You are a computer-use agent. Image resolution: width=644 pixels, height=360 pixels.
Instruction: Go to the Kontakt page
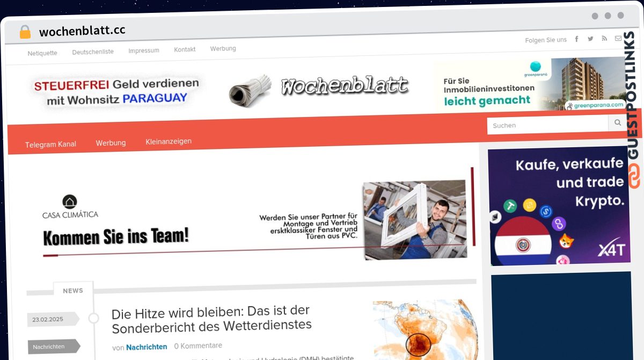pyautogui.click(x=185, y=49)
